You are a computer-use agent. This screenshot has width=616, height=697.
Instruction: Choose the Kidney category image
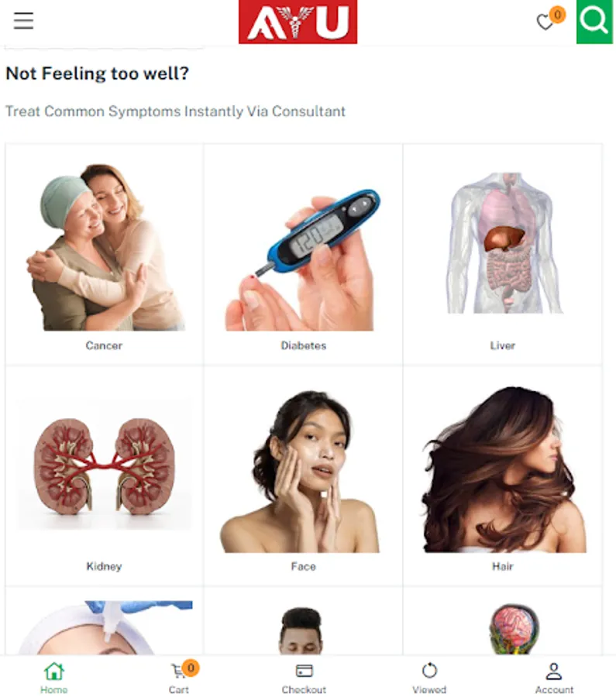pos(105,465)
